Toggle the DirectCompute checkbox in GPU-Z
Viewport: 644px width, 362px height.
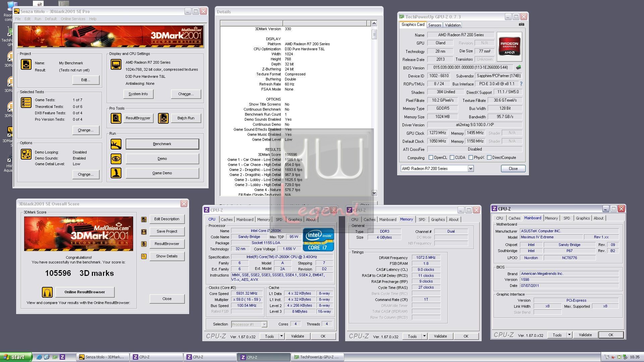(489, 158)
